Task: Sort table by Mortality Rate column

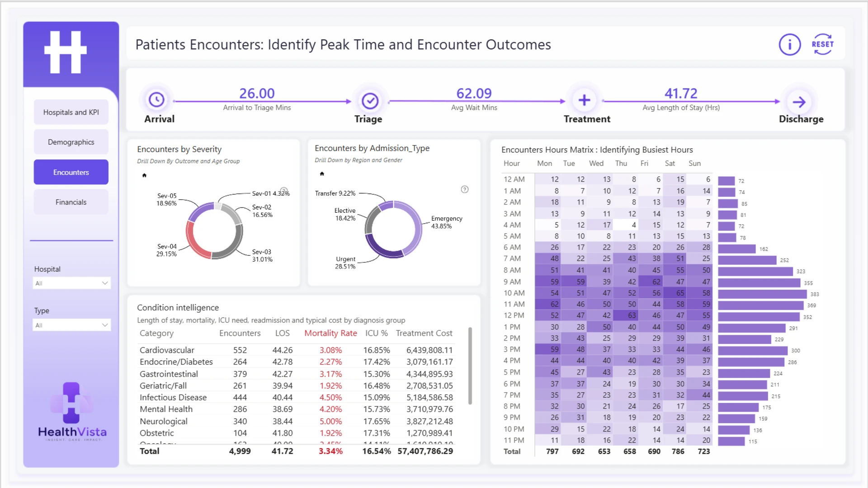Action: pos(330,333)
